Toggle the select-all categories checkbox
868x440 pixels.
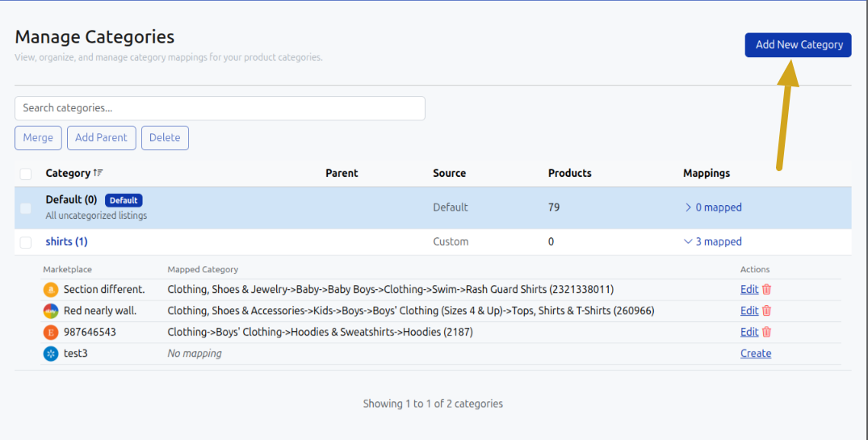(x=26, y=174)
